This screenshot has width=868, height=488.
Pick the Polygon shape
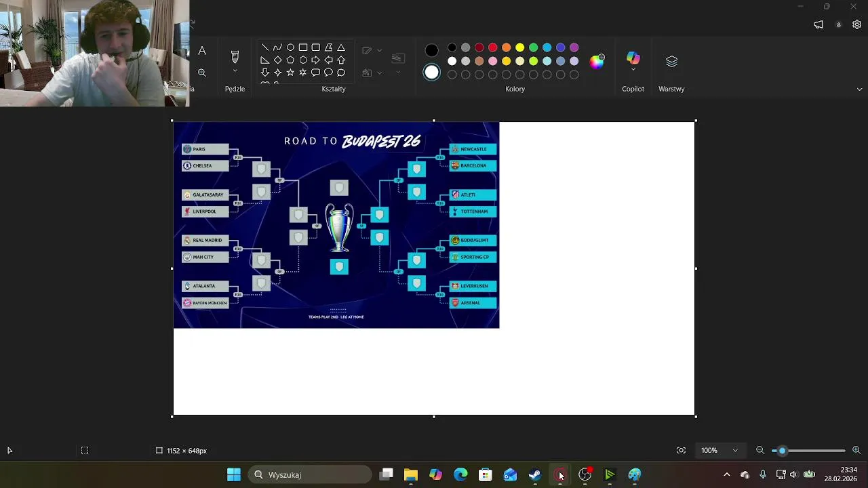(328, 47)
